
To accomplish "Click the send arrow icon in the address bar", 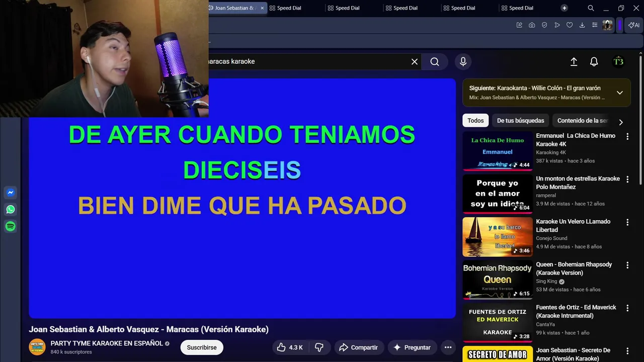I will tap(557, 25).
